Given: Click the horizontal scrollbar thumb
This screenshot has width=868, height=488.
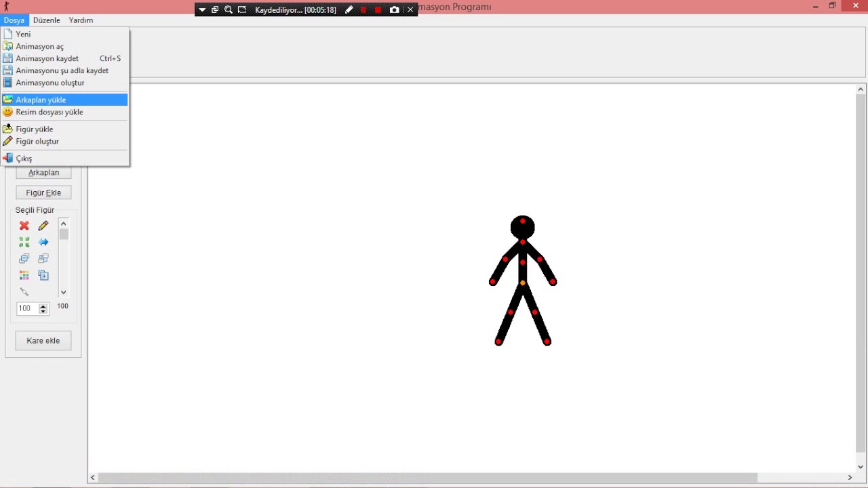Looking at the screenshot, I should (428, 478).
